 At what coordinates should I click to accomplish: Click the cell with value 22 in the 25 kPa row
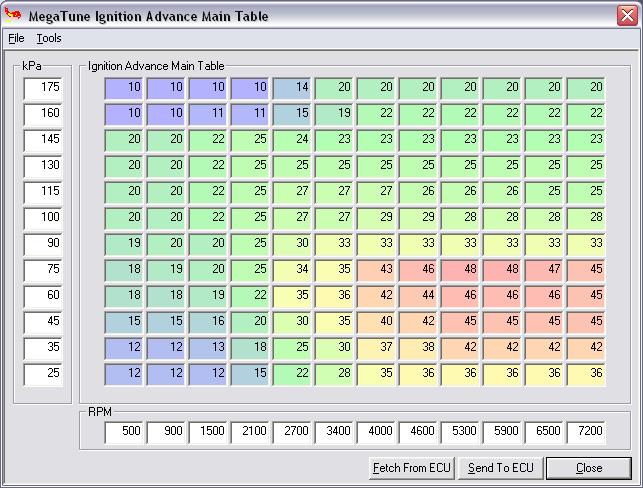click(x=292, y=374)
